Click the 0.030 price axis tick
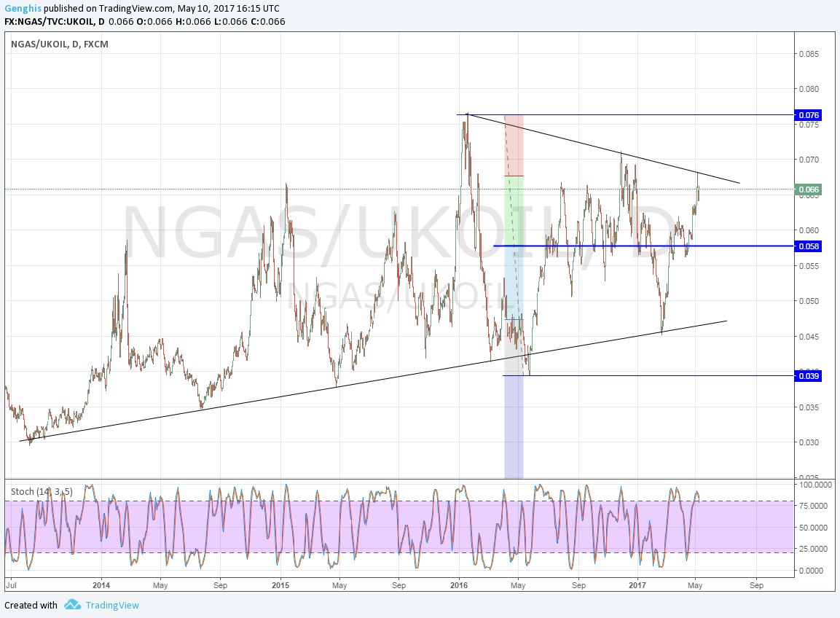The width and height of the screenshot is (840, 618). [809, 443]
